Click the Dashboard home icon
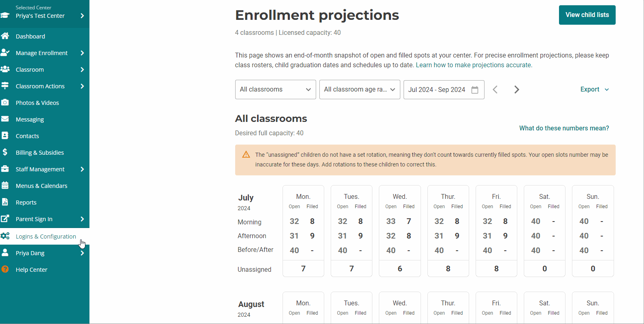The height and width of the screenshot is (324, 644). pyautogui.click(x=5, y=36)
